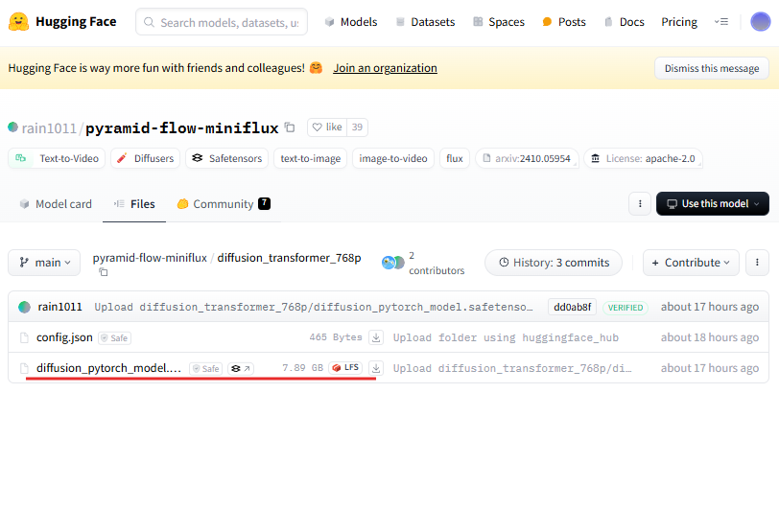
Task: Open diffusion_pytorch_model commit message link
Action: click(512, 369)
